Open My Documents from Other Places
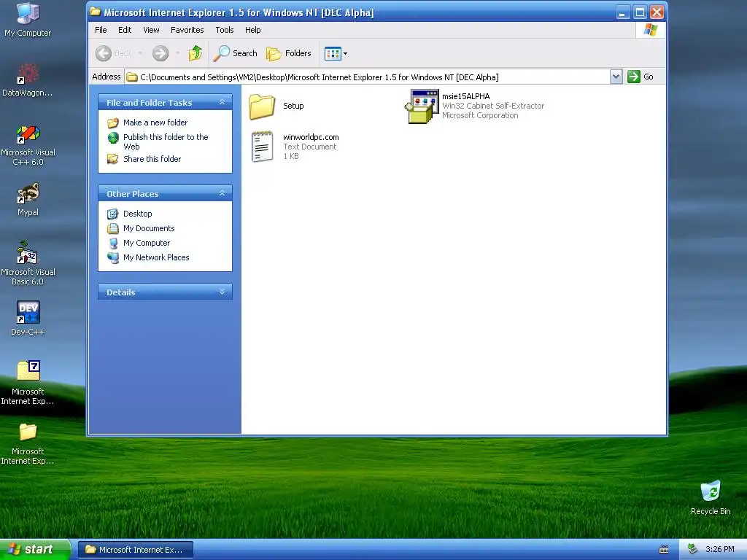The width and height of the screenshot is (747, 560). (149, 228)
